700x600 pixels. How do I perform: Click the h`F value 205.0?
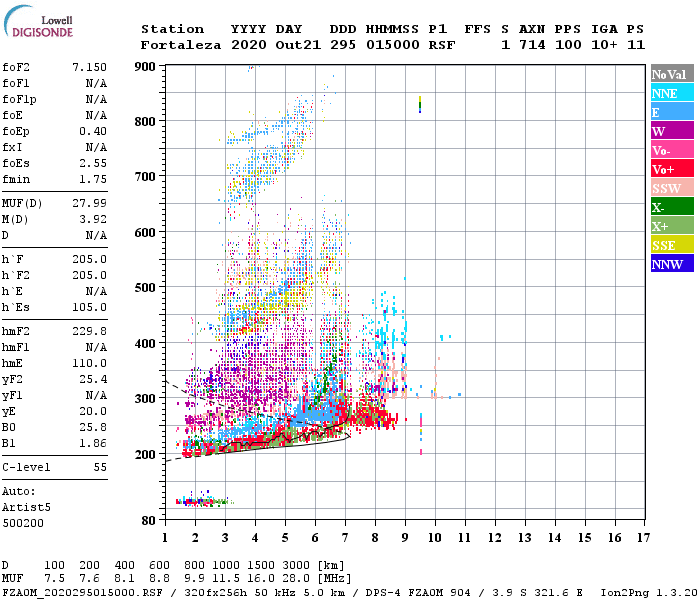[x=89, y=259]
